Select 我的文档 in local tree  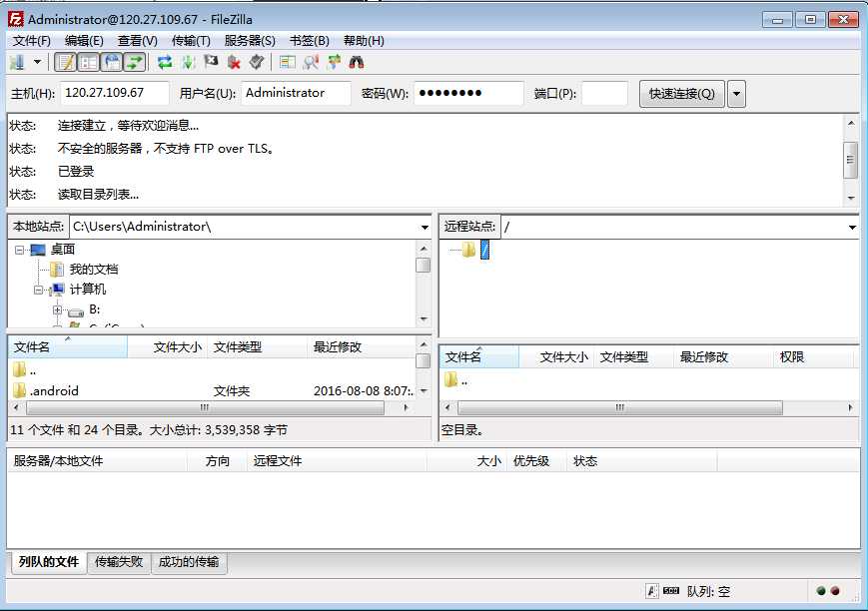click(94, 270)
